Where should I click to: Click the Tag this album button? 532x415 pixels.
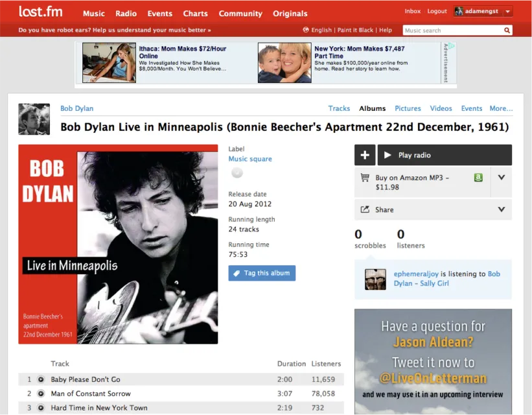click(262, 273)
